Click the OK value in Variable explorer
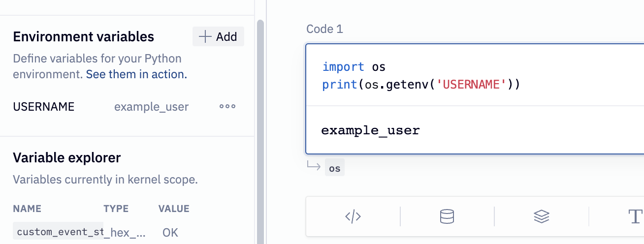Viewport: 644px width, 244px height. 170,232
